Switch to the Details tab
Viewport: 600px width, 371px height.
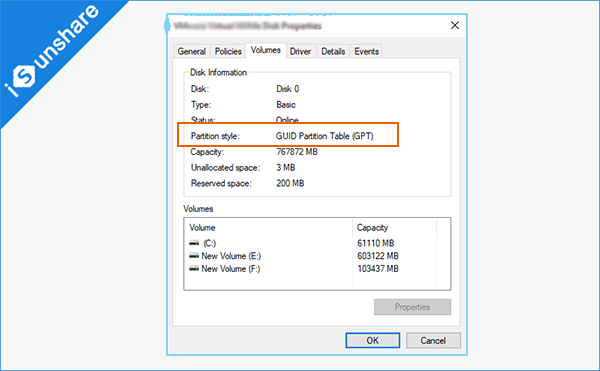[333, 51]
